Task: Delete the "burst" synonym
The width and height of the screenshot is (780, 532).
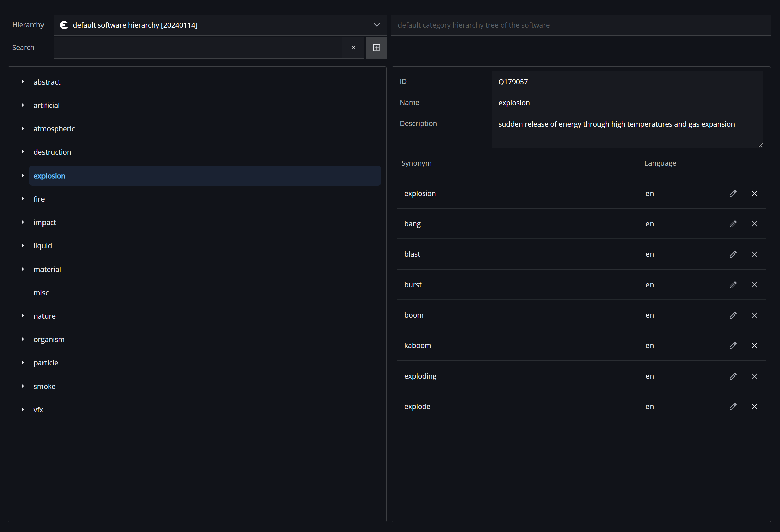Action: point(755,285)
